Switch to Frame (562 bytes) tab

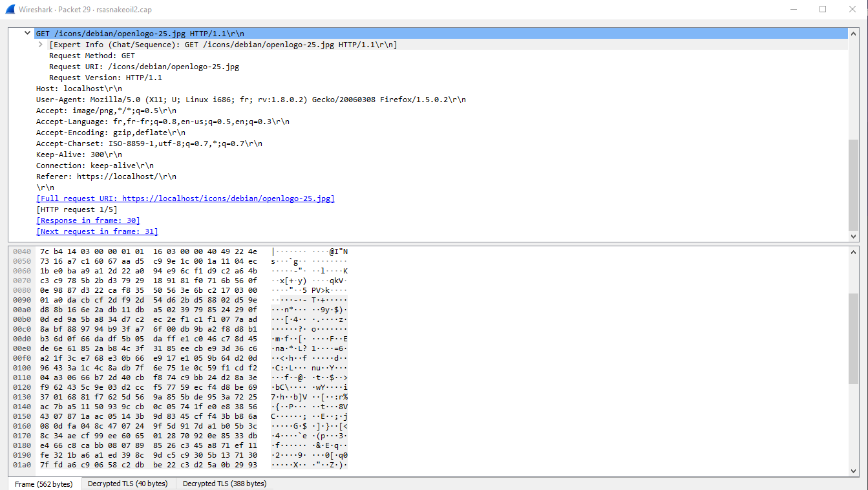pos(45,484)
